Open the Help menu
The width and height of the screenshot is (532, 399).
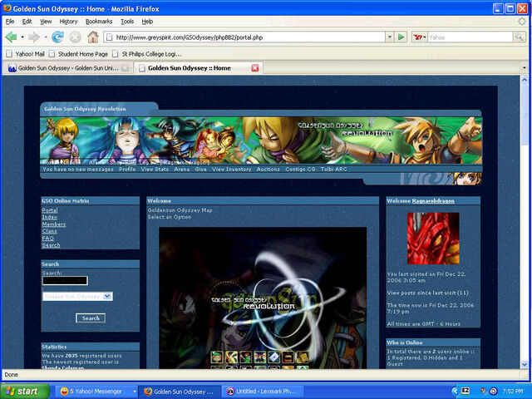coord(147,22)
